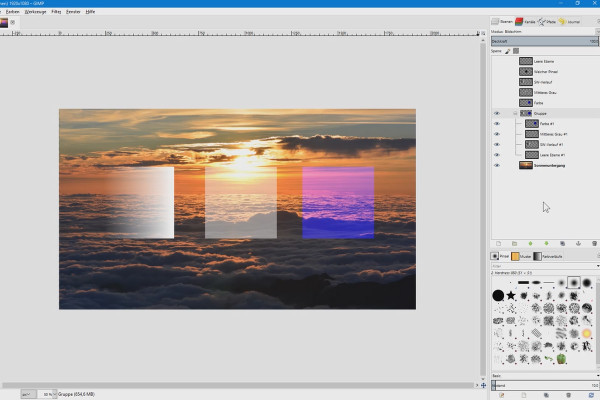Refresh the brush list
Image resolution: width=600 pixels, height=400 pixels.
591,395
